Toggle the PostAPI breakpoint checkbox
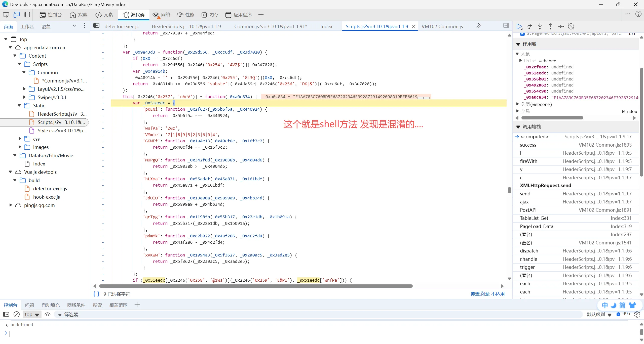 522,34
